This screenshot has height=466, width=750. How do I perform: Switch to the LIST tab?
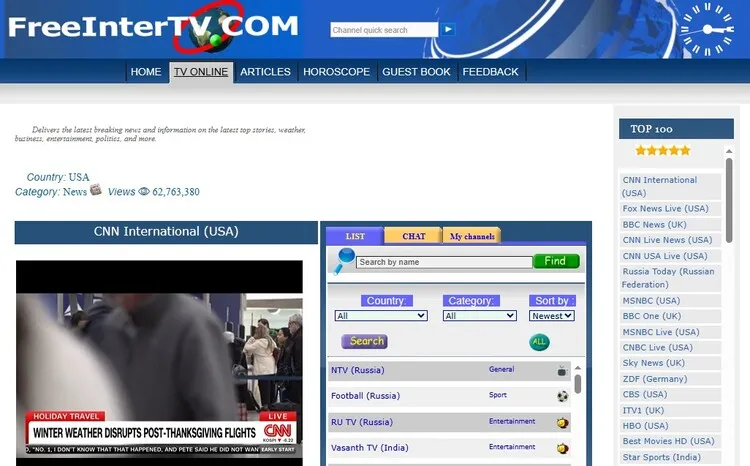(x=355, y=236)
